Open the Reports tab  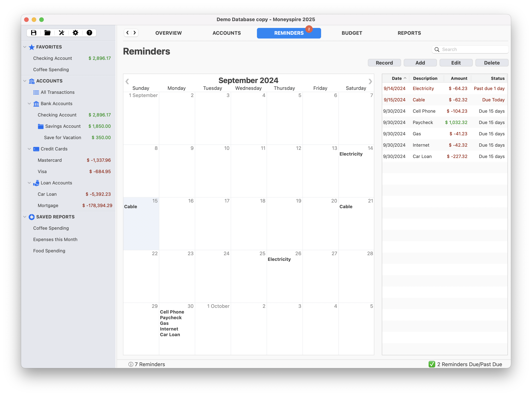click(409, 33)
